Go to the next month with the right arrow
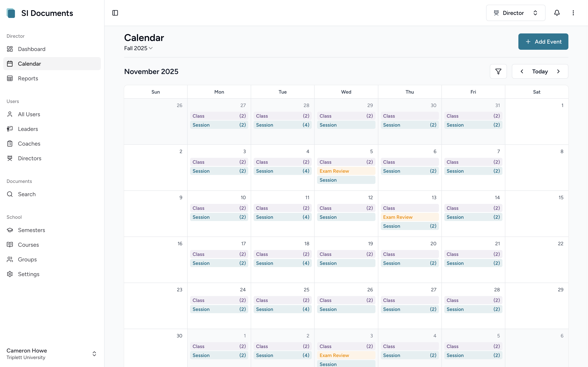This screenshot has width=588, height=367. [x=558, y=71]
